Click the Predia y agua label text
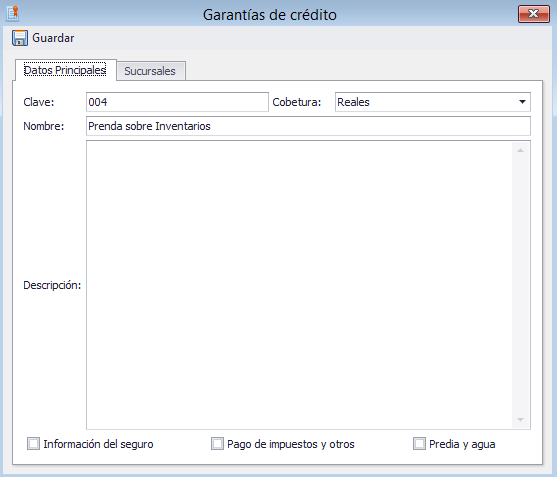 point(462,444)
